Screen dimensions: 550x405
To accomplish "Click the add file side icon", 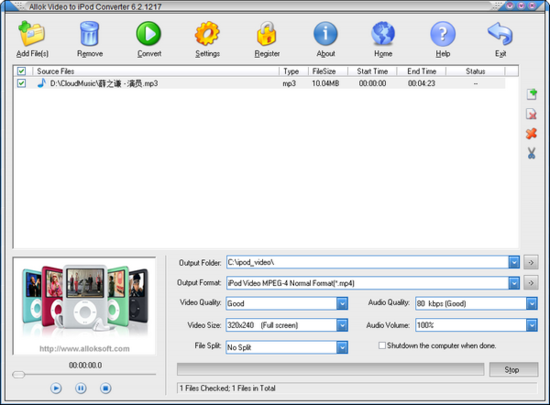I will tap(531, 94).
